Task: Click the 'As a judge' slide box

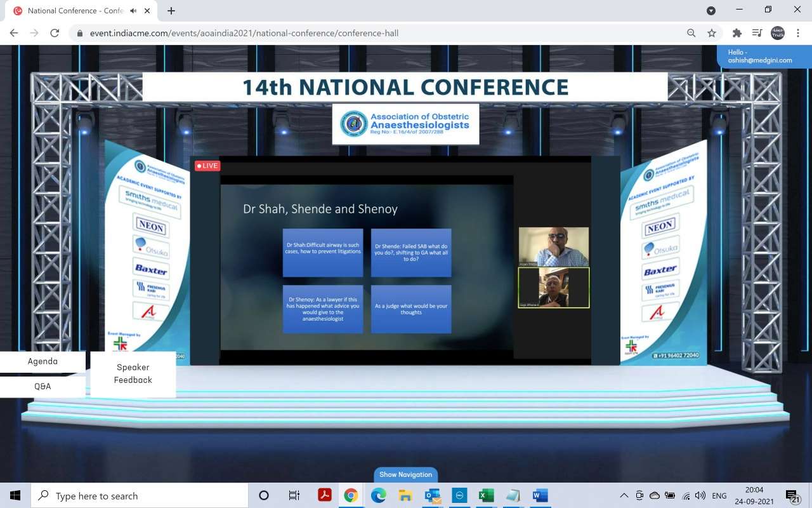Action: (411, 309)
